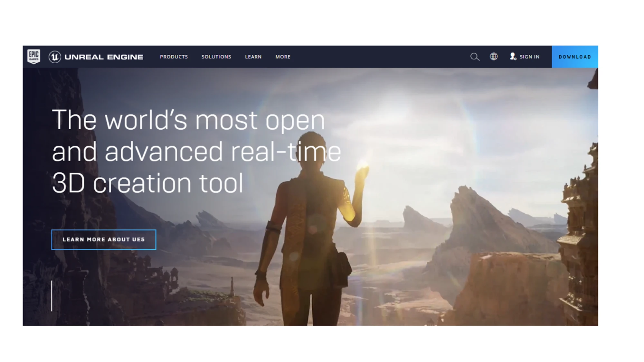The height and width of the screenshot is (362, 644).
Task: Open PRODUCTS navigation item
Action: tap(174, 57)
